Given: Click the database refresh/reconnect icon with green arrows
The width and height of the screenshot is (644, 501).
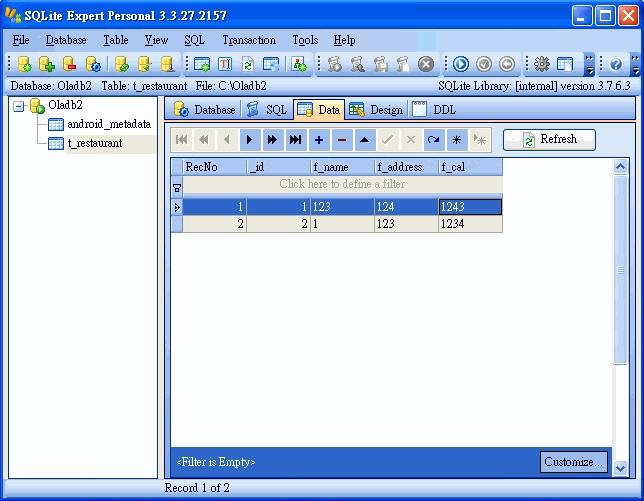Looking at the screenshot, I should (122, 64).
